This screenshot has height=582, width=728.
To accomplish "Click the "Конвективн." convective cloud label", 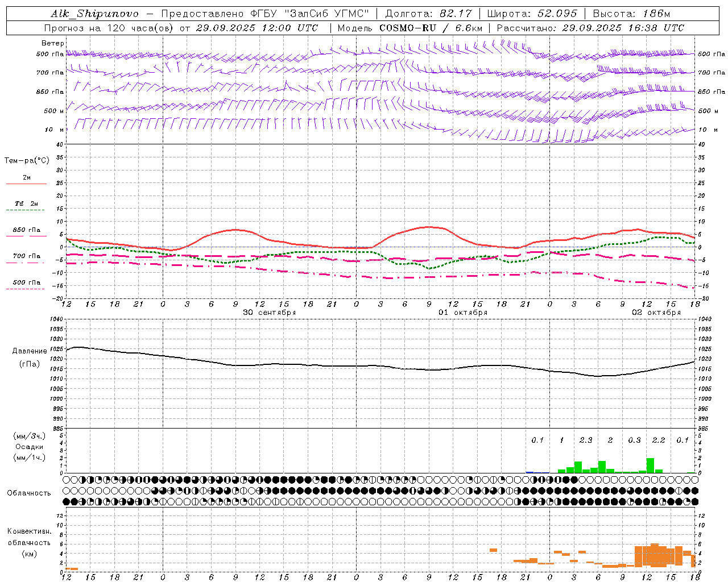I will pyautogui.click(x=29, y=531).
